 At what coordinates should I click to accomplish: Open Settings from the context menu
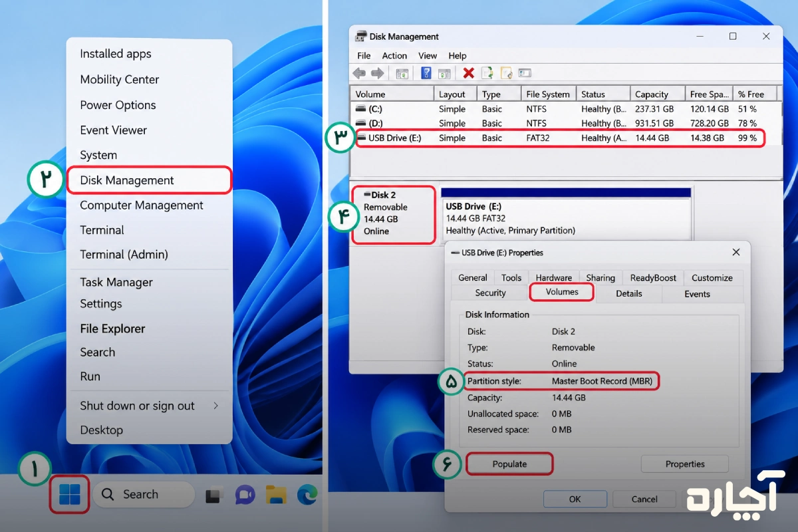point(101,304)
